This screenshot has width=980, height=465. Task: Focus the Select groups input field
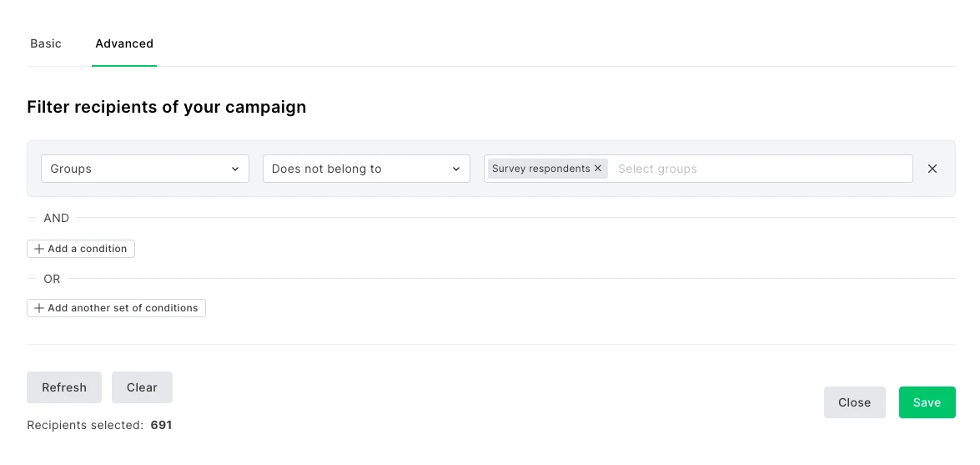759,169
